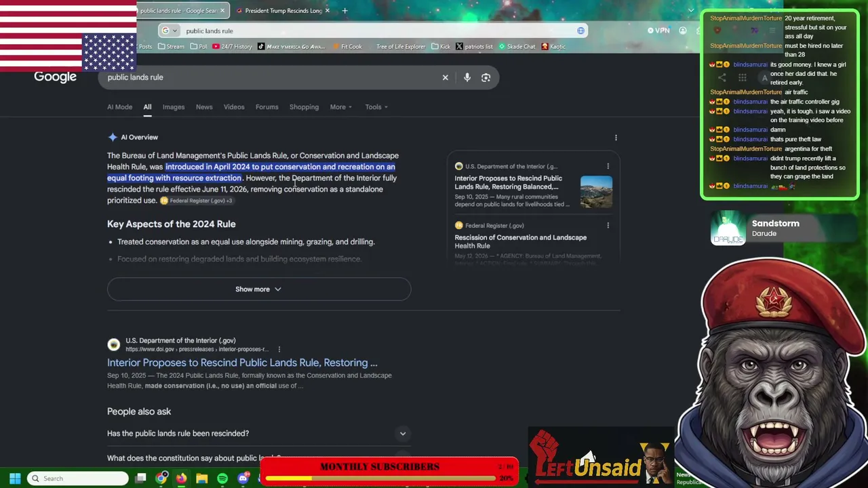Select the News search tab
Viewport: 868px width, 488px height.
pyautogui.click(x=204, y=107)
